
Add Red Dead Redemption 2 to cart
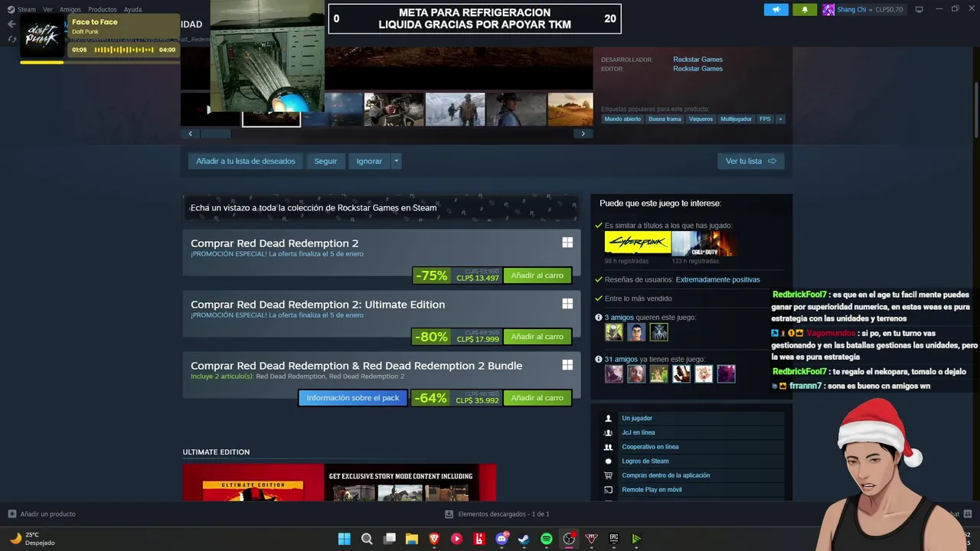(x=537, y=275)
